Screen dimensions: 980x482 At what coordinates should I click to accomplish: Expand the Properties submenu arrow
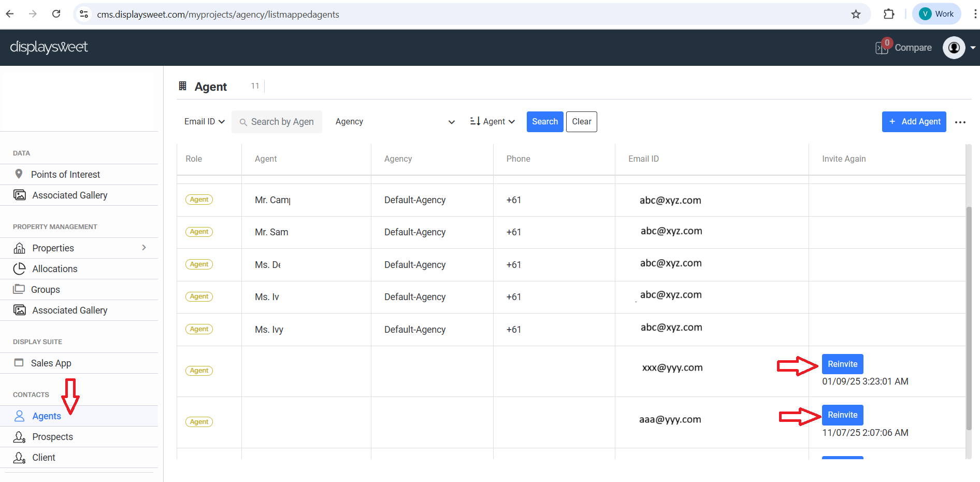(x=144, y=248)
